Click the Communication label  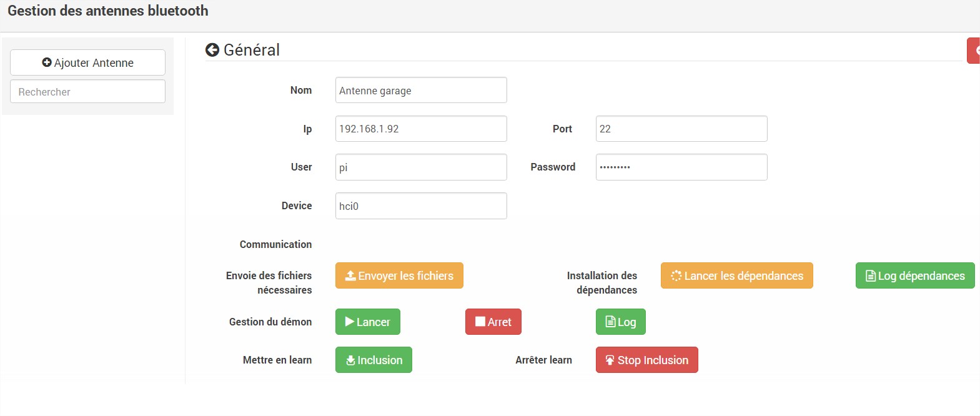click(275, 244)
